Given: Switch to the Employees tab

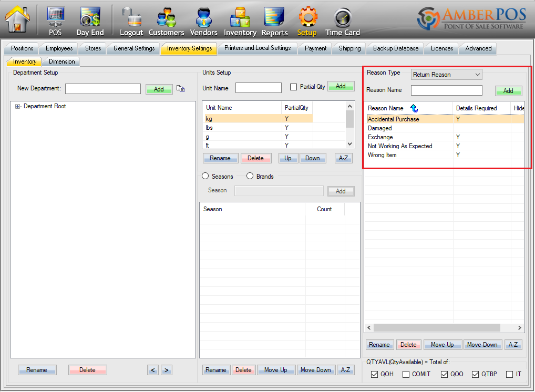Looking at the screenshot, I should pyautogui.click(x=59, y=48).
